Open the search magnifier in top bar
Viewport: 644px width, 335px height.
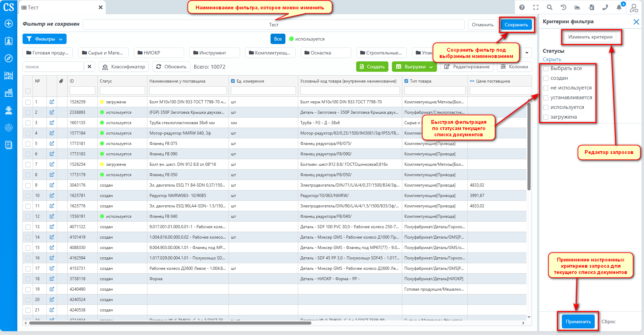coord(550,7)
